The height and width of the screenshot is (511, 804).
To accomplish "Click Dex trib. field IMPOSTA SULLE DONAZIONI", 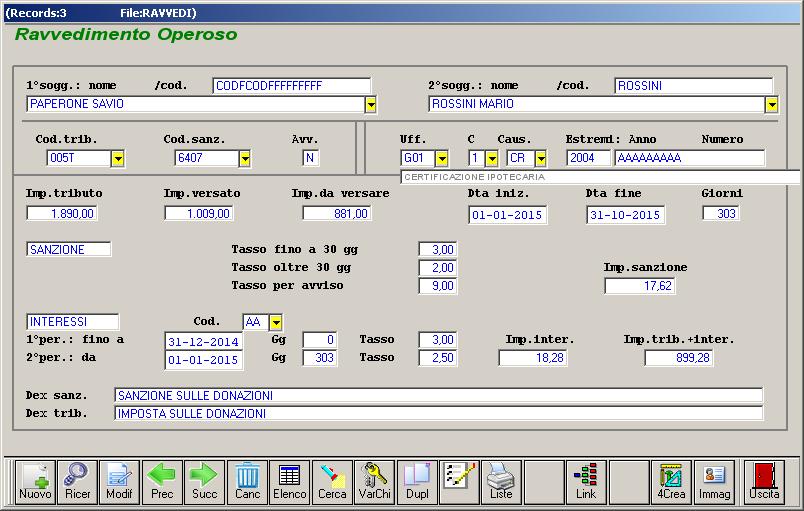I will coord(439,413).
